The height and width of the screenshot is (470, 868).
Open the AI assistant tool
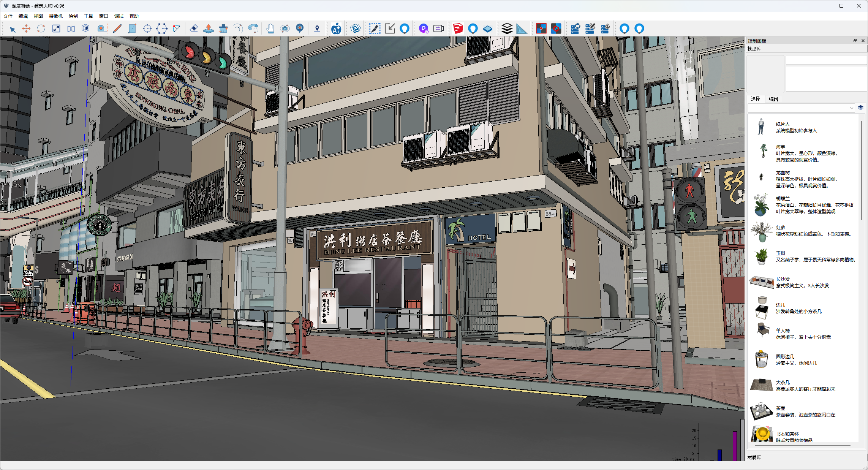tap(336, 29)
